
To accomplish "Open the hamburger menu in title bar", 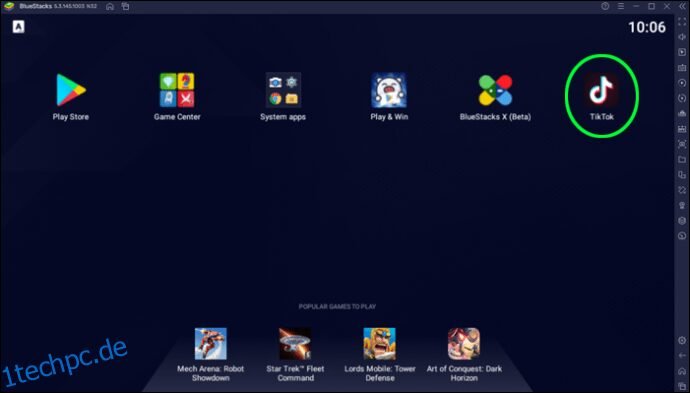I will pyautogui.click(x=620, y=6).
